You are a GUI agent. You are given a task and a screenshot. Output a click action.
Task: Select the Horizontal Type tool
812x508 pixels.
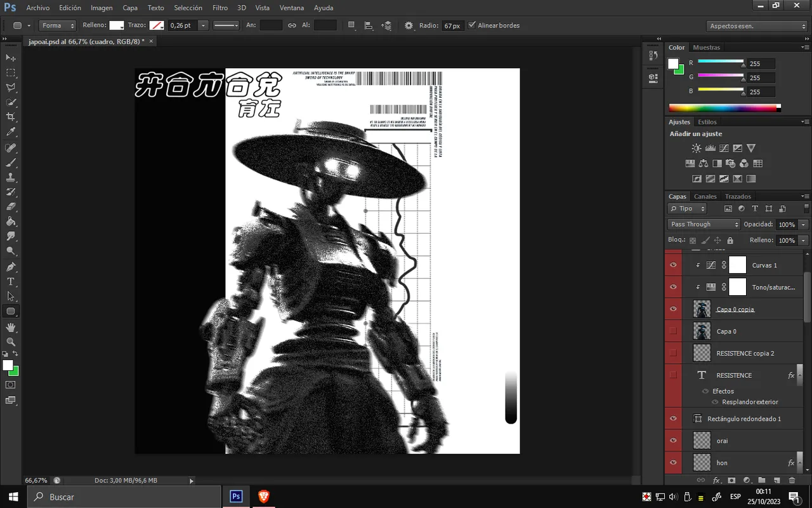click(11, 281)
